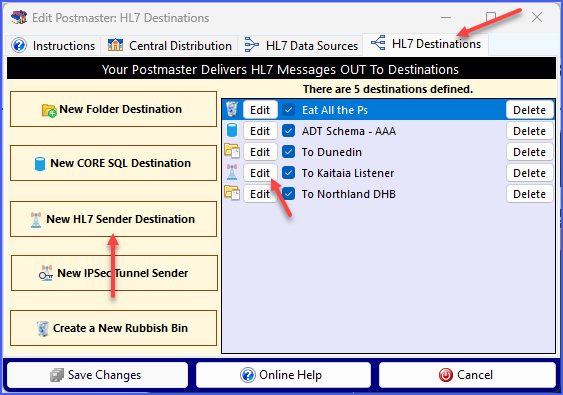Screen dimensions: 563x395
Task: Click the rubbish bin icon beside Eat All the Ps
Action: 232,110
